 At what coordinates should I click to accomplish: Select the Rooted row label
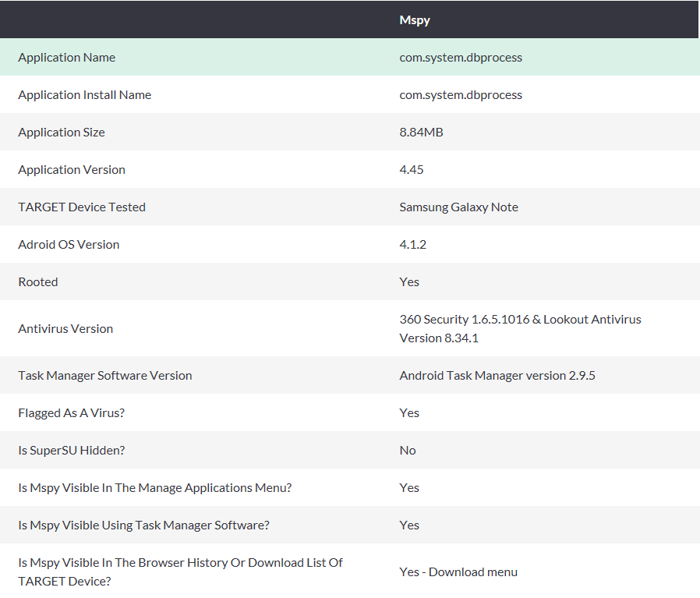click(x=38, y=281)
